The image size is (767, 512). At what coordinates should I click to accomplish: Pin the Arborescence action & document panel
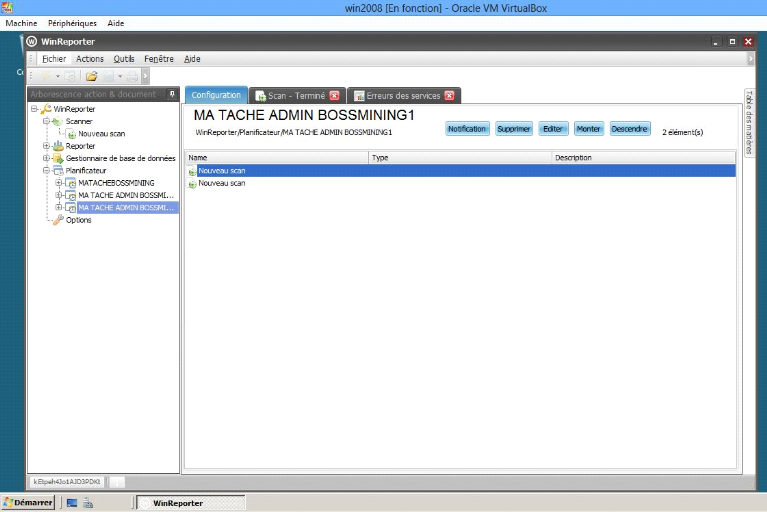coord(172,94)
